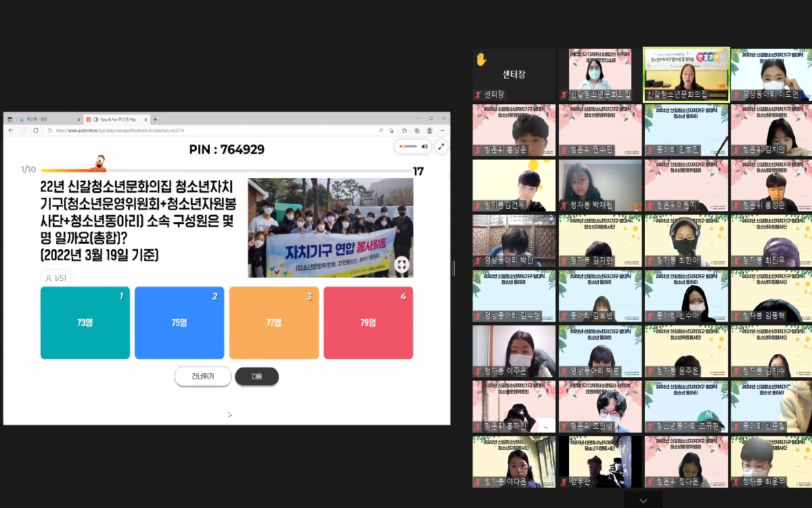Adjust the quiz volume slider
This screenshot has height=508, width=812.
coord(408,146)
